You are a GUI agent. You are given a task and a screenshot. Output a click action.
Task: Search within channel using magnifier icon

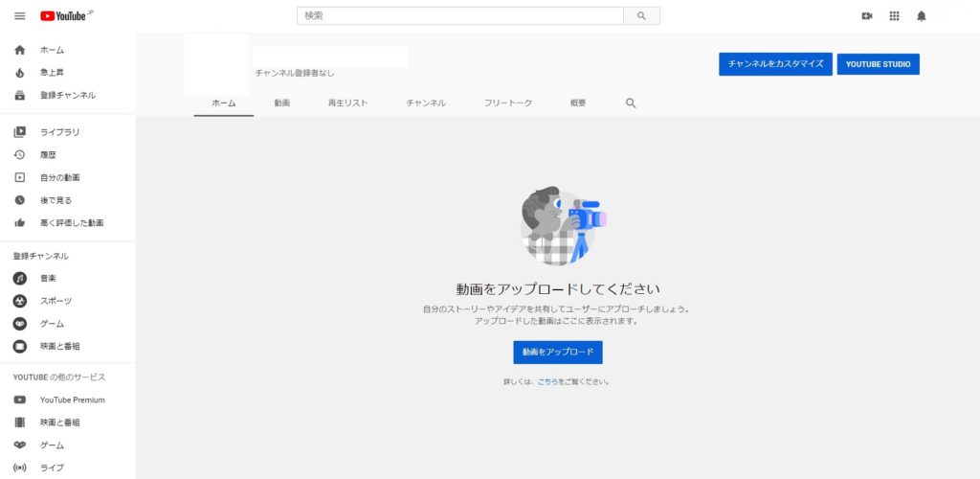631,103
